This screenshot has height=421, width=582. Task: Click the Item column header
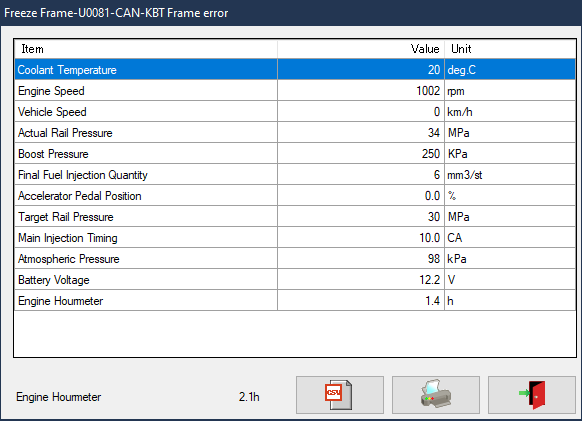click(x=146, y=49)
